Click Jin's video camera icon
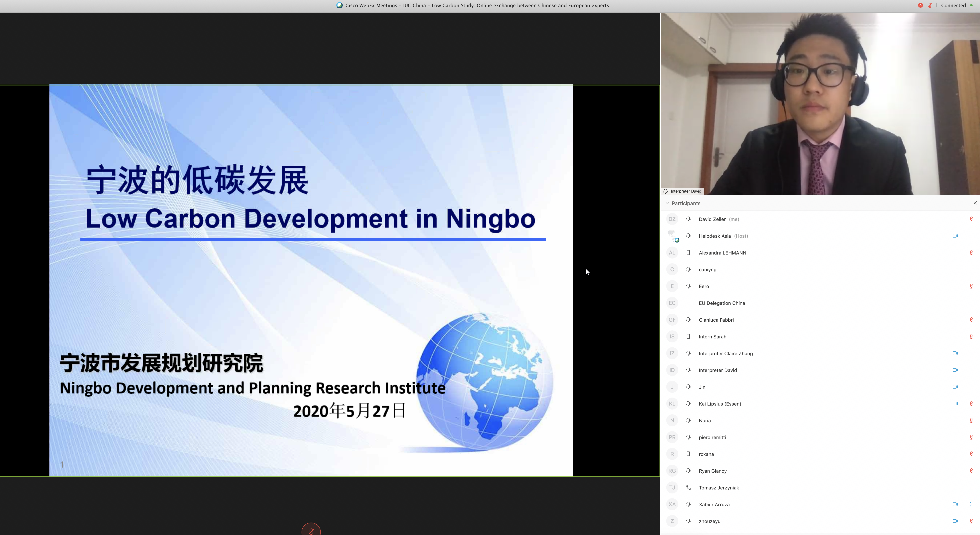980x535 pixels. (955, 387)
